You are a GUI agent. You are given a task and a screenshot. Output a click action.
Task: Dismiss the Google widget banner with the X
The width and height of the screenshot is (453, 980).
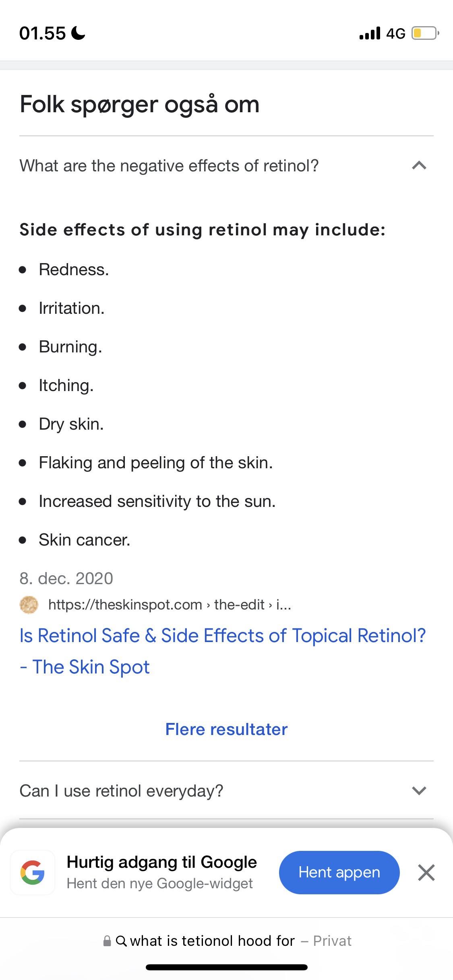pyautogui.click(x=426, y=872)
